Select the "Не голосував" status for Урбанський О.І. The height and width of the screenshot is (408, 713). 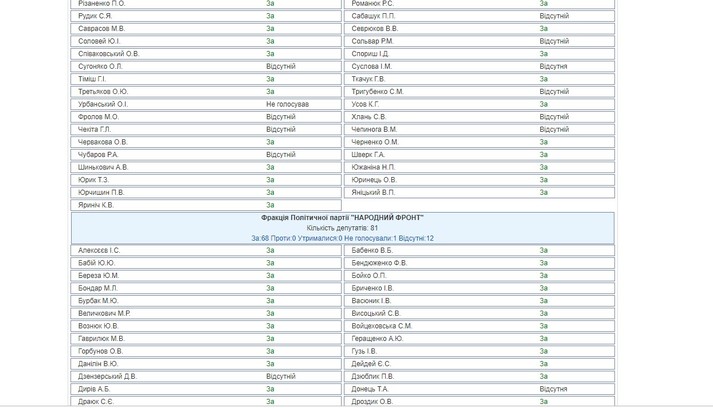pyautogui.click(x=287, y=104)
